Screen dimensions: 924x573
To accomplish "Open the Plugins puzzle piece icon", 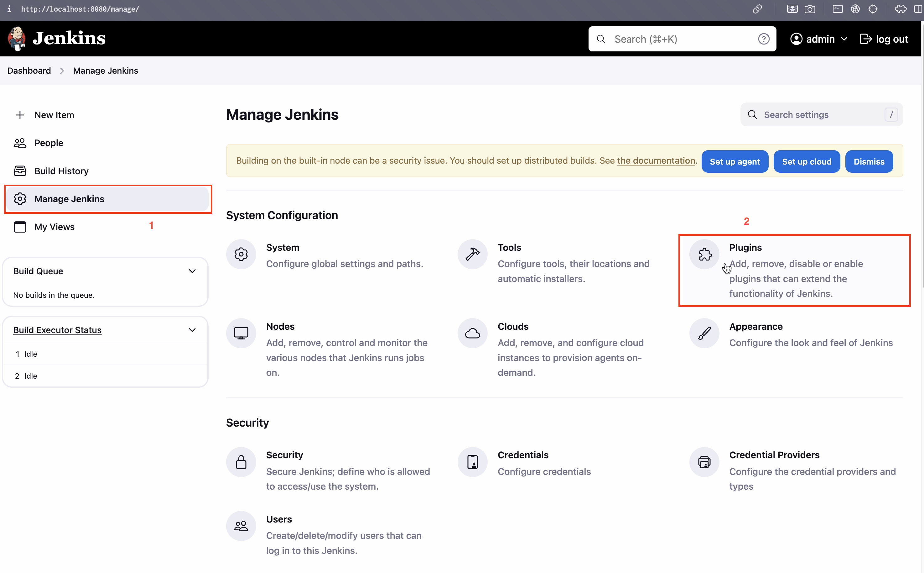I will coord(704,254).
